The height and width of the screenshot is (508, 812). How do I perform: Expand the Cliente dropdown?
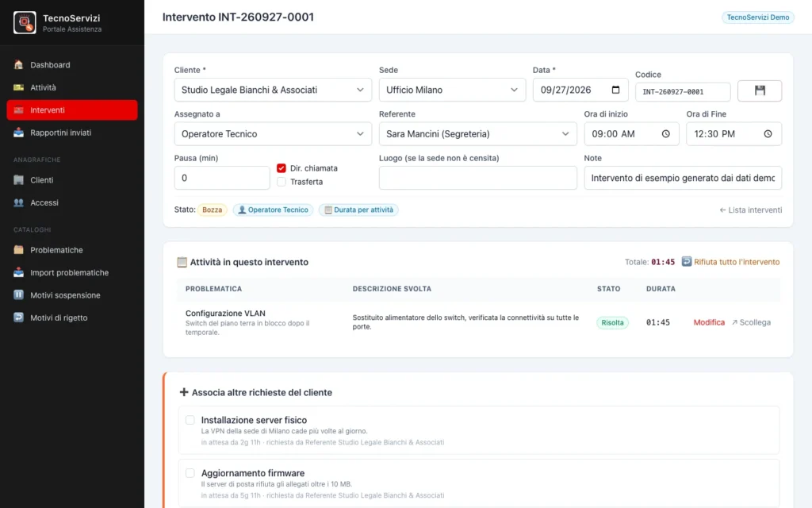[x=273, y=90]
